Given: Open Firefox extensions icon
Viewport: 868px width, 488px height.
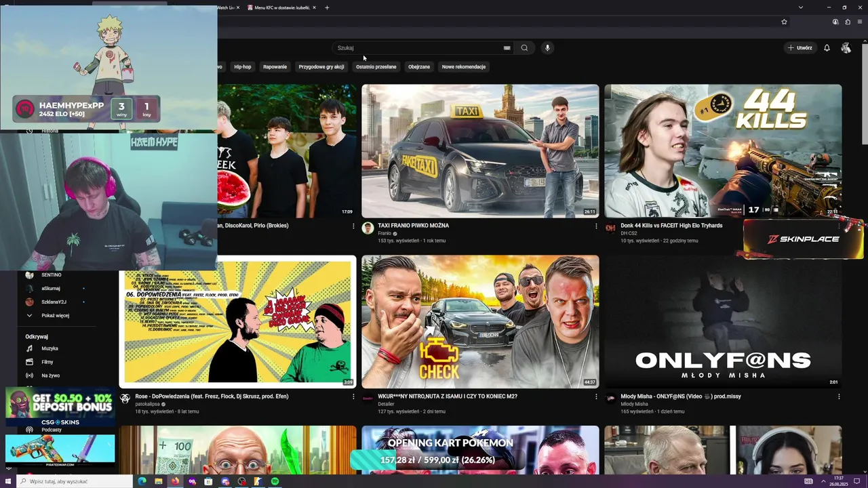Looking at the screenshot, I should pyautogui.click(x=848, y=22).
